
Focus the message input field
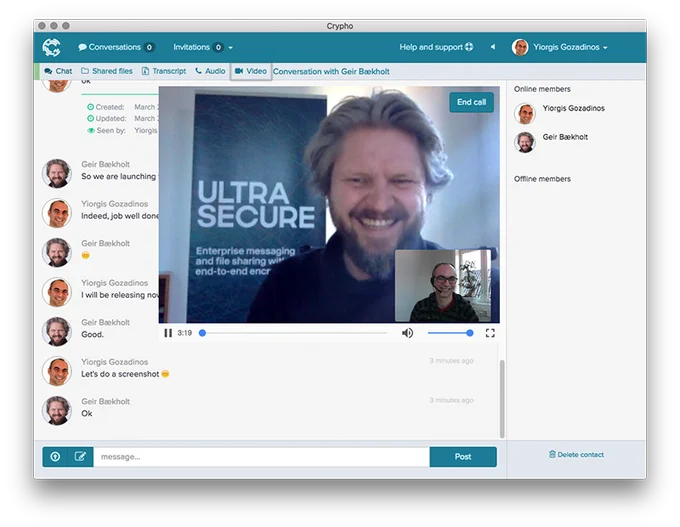262,457
